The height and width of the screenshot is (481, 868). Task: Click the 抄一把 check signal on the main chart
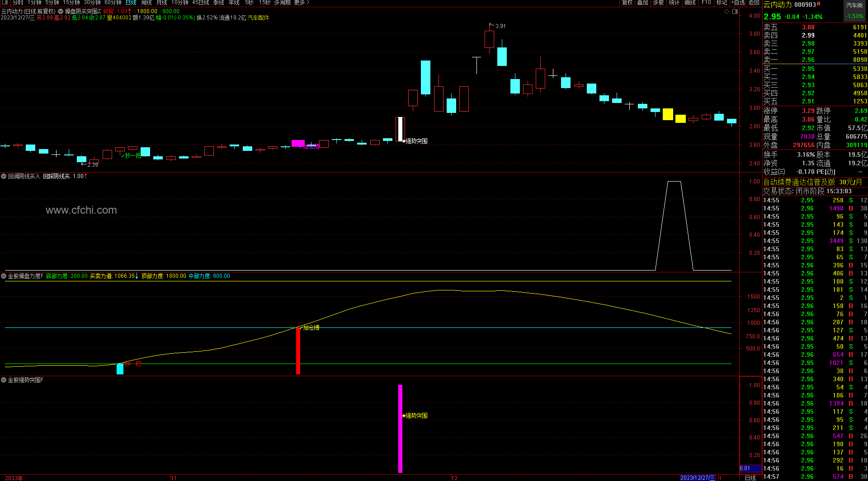132,155
